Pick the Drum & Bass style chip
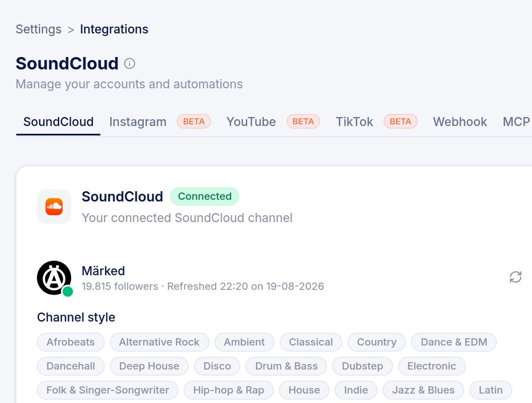Image resolution: width=532 pixels, height=403 pixels. [286, 366]
